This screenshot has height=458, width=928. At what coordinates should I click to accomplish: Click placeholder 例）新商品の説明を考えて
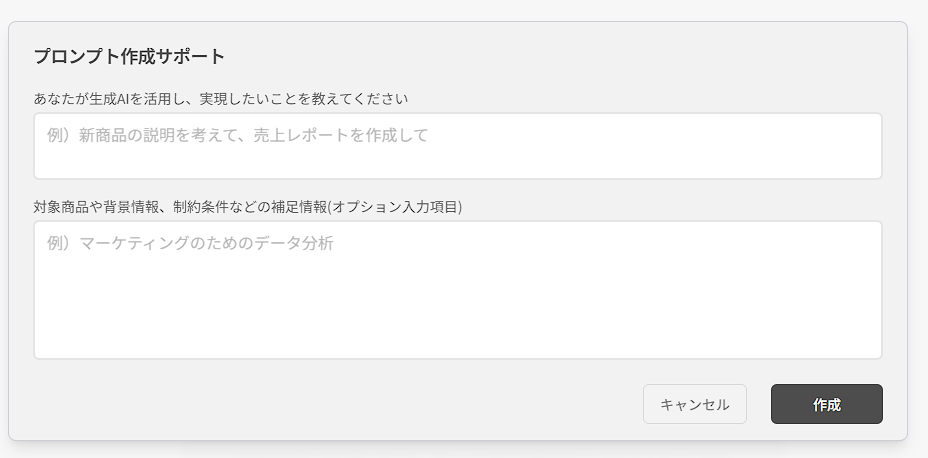(143, 136)
